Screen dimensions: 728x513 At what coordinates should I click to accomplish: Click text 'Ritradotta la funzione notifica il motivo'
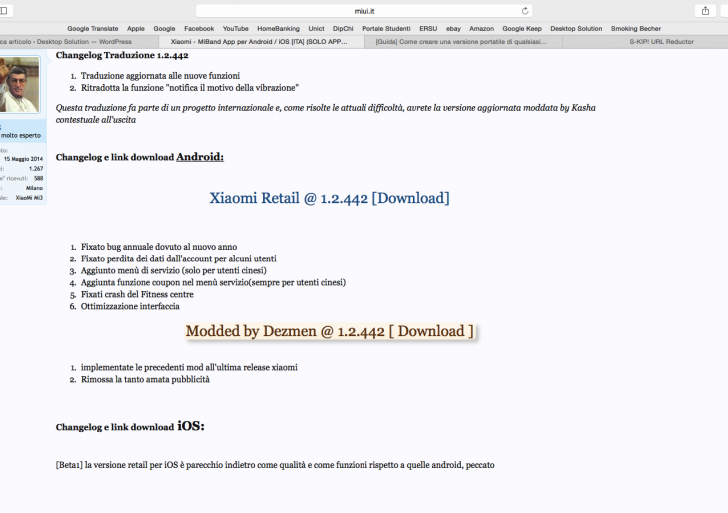(190, 88)
